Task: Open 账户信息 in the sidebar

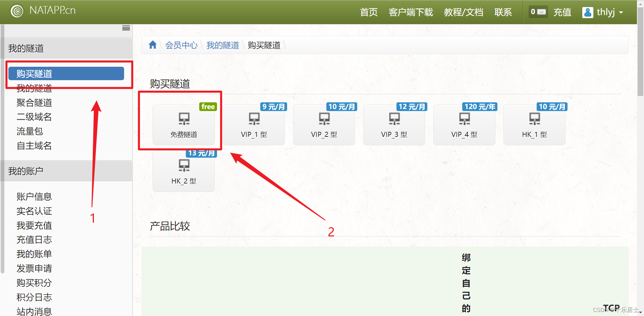Action: (x=34, y=197)
